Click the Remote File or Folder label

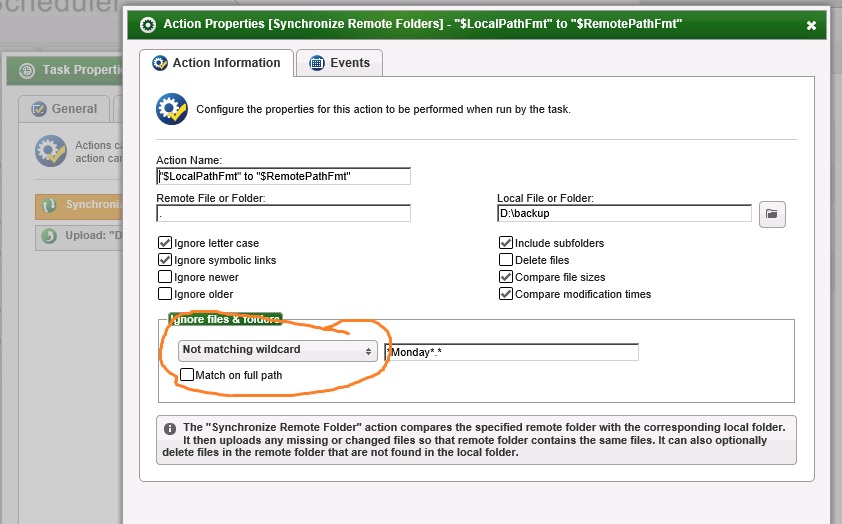tap(210, 198)
